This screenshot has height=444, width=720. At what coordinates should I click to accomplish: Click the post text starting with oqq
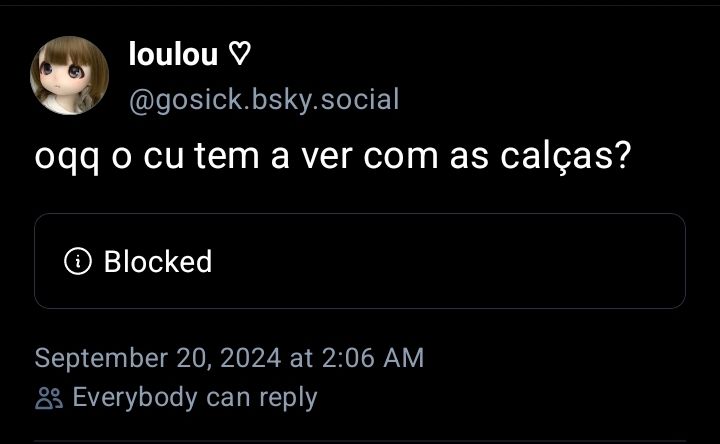click(x=333, y=157)
